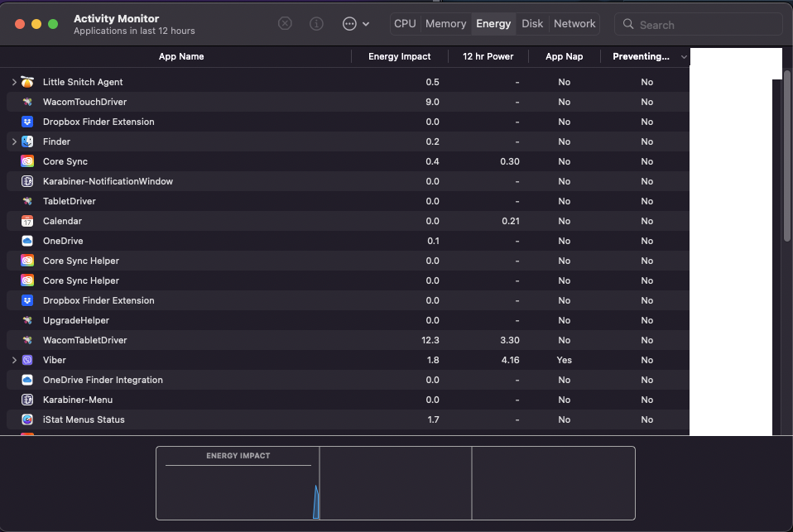Select the Energy tab
This screenshot has height=532, width=793.
[x=493, y=24]
